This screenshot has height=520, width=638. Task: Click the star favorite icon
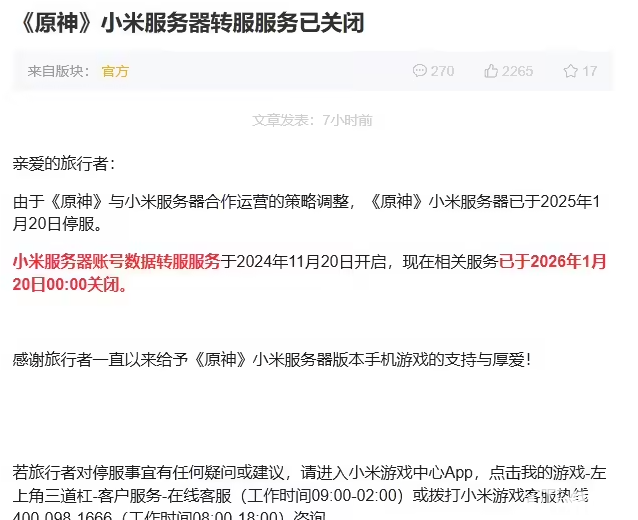pyautogui.click(x=570, y=71)
